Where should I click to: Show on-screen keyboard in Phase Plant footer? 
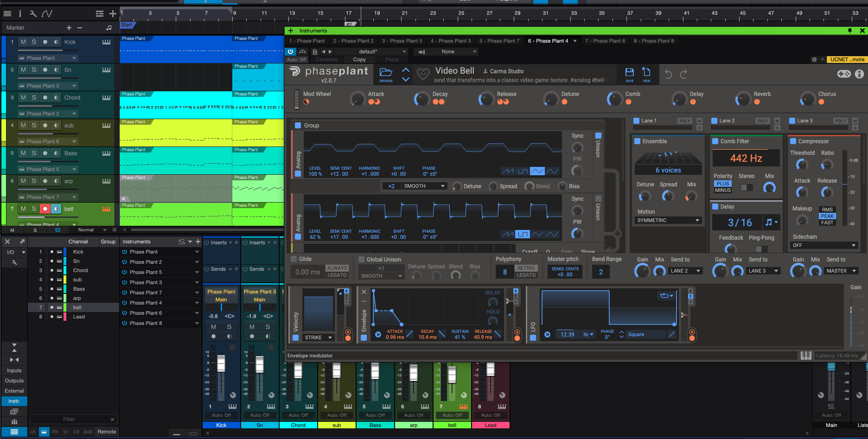(x=806, y=356)
